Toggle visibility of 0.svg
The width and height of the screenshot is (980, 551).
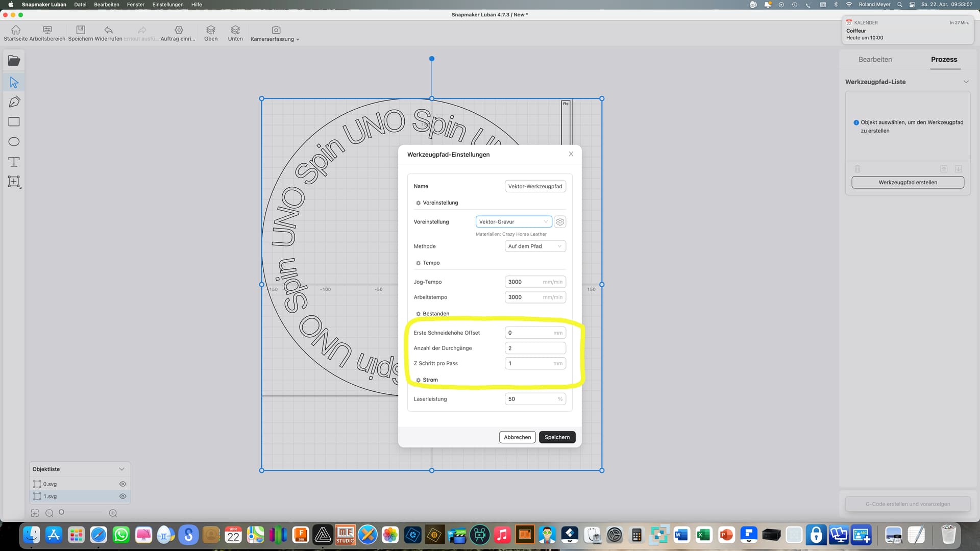tap(122, 484)
